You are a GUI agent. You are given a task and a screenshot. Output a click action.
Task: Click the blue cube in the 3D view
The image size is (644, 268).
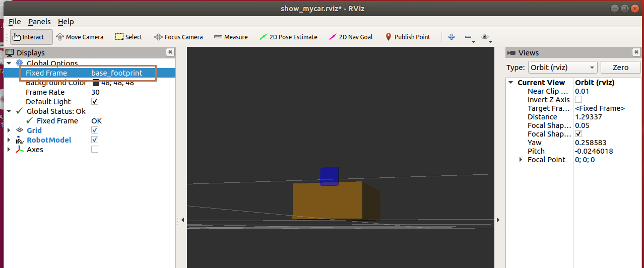pyautogui.click(x=329, y=176)
